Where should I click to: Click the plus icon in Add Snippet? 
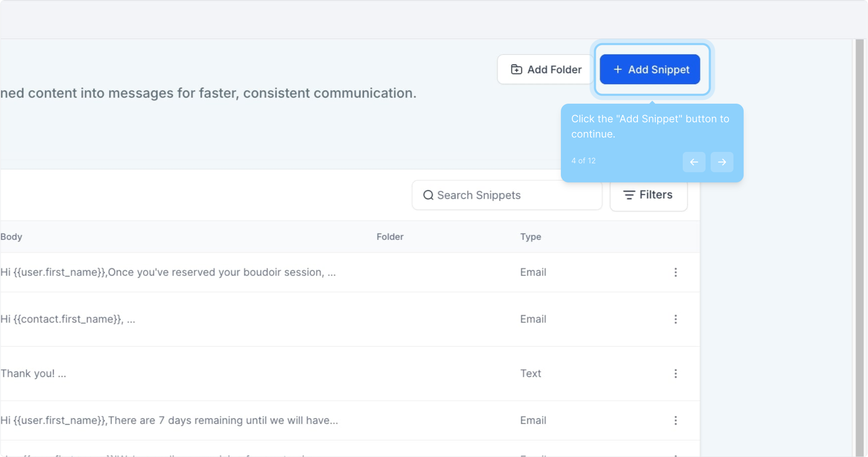[x=618, y=69]
